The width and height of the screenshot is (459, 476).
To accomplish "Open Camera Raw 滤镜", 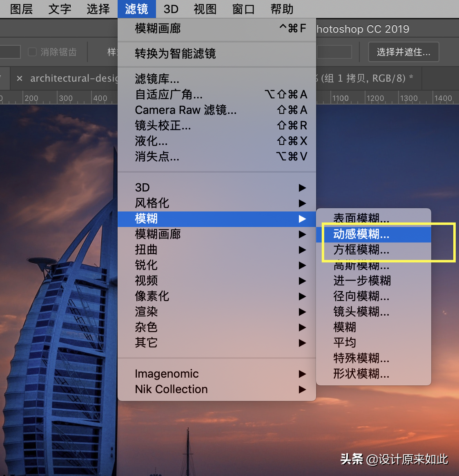I will (217, 110).
